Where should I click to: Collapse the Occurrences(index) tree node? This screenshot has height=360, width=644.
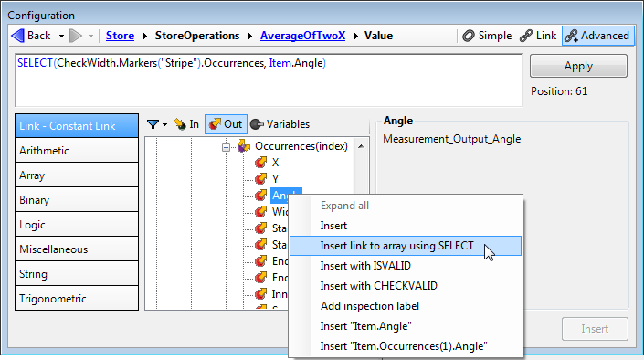tap(226, 147)
